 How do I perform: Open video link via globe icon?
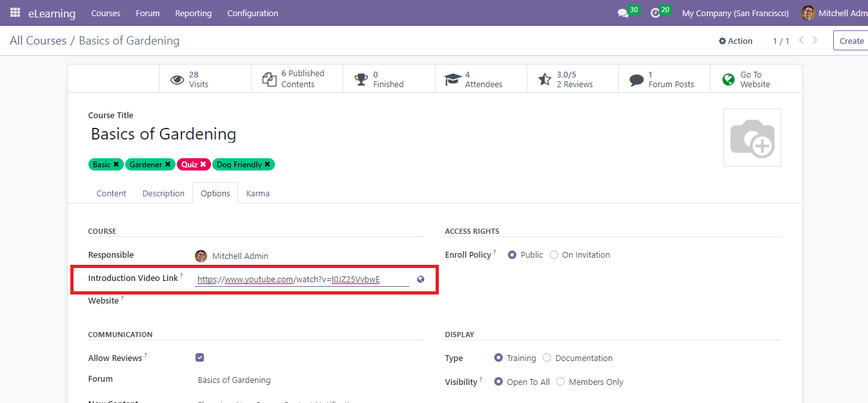[x=421, y=280]
